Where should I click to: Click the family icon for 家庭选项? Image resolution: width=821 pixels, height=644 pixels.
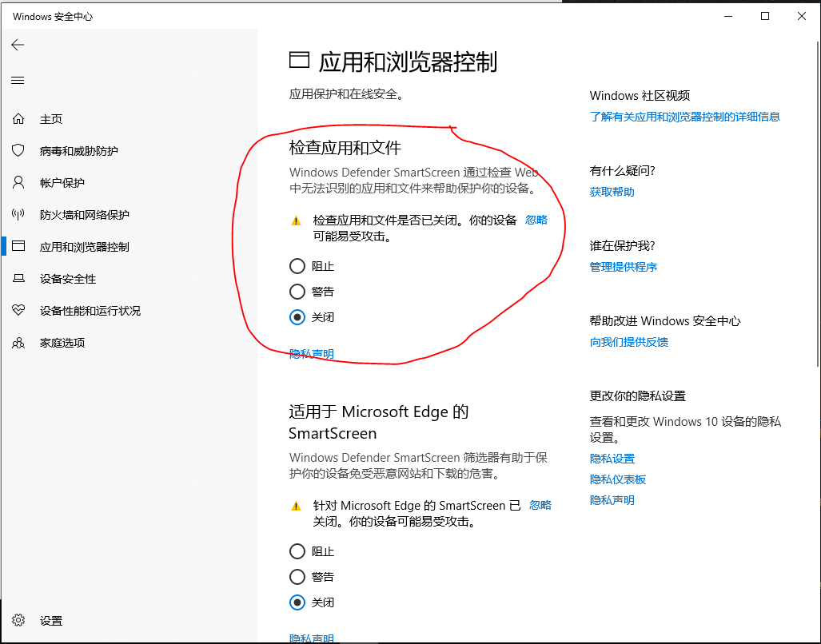pos(18,343)
